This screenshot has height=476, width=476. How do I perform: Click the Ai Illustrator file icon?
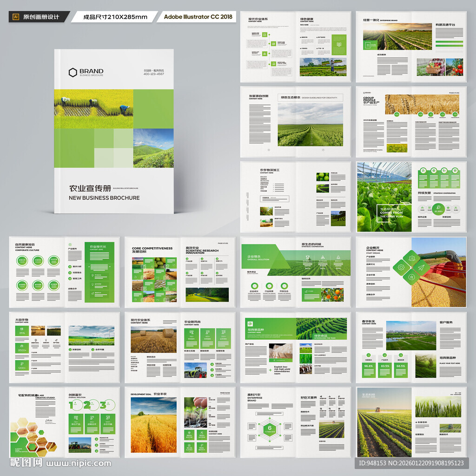coord(16,17)
